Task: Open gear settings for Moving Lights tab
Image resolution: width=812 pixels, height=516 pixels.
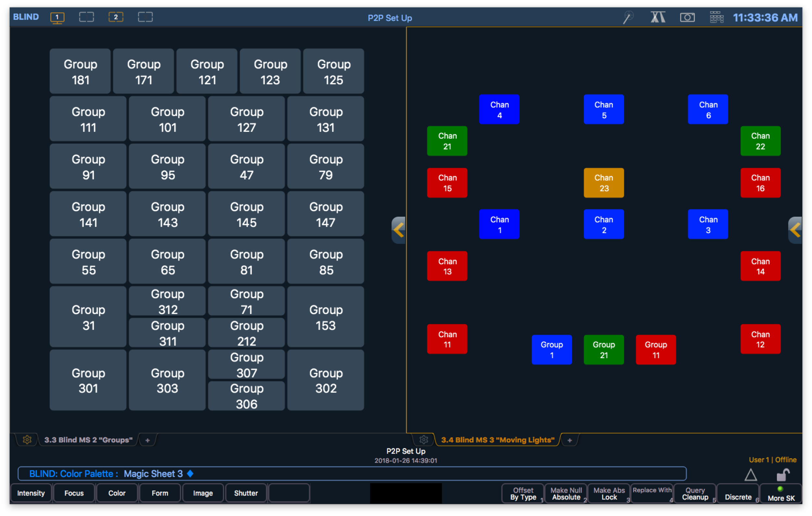Action: pos(424,439)
